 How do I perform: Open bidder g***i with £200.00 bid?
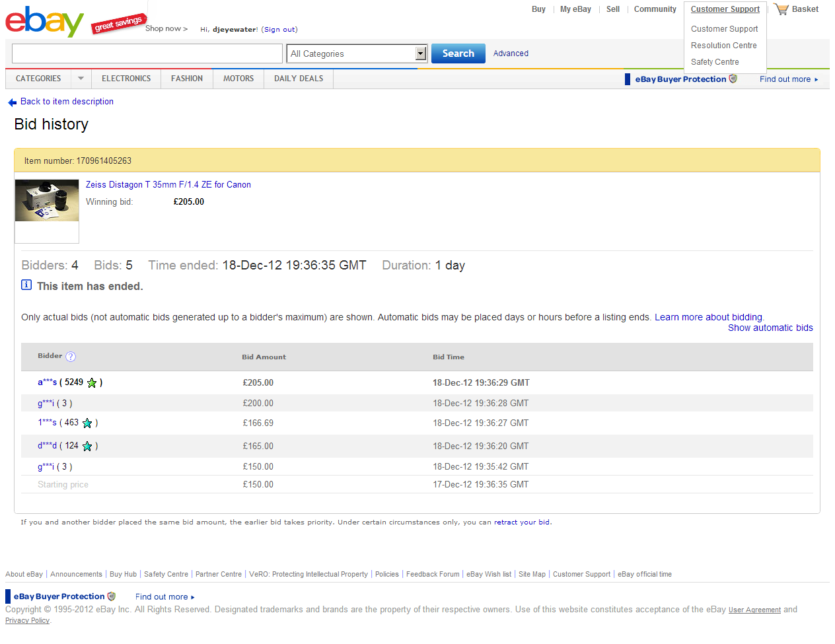point(46,404)
